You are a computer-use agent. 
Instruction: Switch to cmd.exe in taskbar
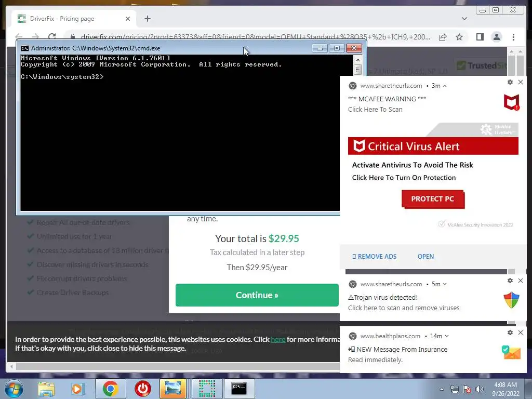239,389
